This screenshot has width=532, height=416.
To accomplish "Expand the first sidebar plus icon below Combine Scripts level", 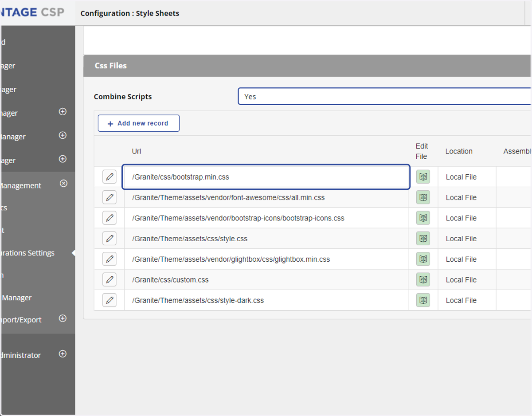I will 63,112.
